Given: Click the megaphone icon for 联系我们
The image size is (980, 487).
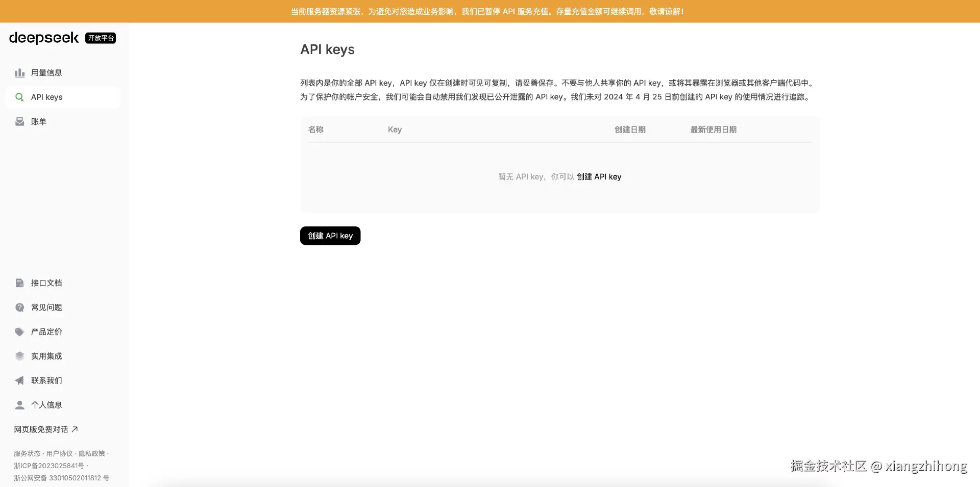Looking at the screenshot, I should pos(20,380).
